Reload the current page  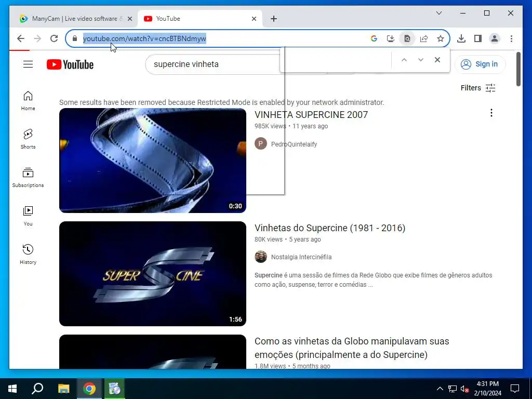[54, 38]
